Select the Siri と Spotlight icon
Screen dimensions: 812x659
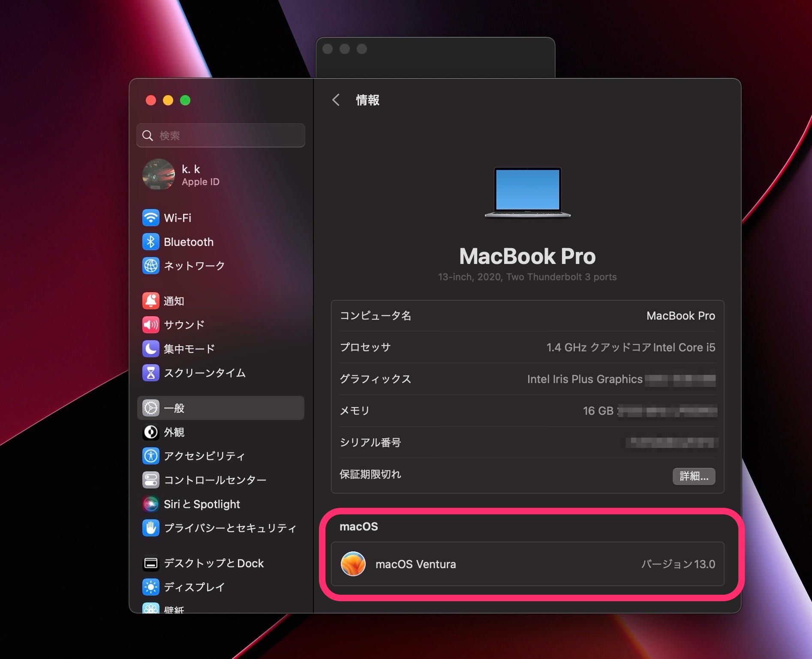coord(150,504)
